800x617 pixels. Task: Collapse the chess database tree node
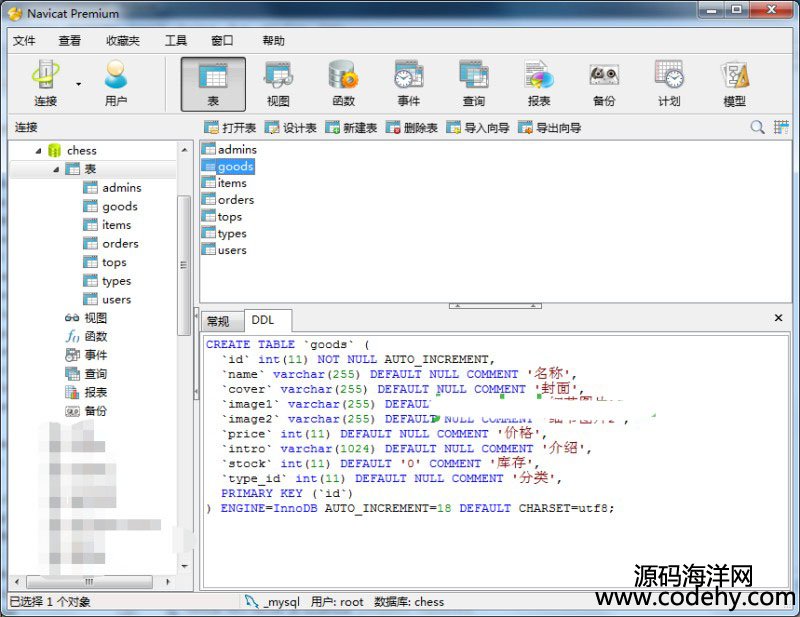39,151
